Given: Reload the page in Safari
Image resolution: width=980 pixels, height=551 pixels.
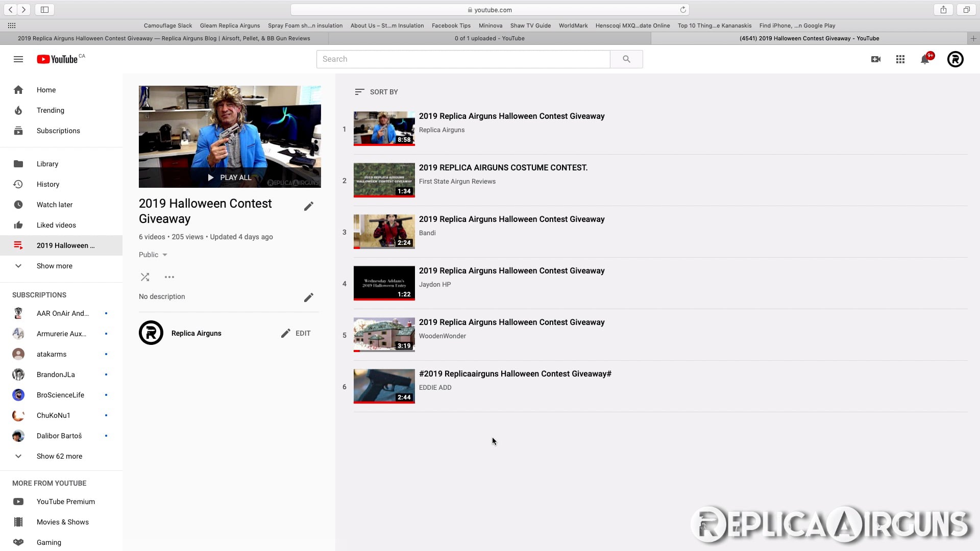Looking at the screenshot, I should coord(683,10).
